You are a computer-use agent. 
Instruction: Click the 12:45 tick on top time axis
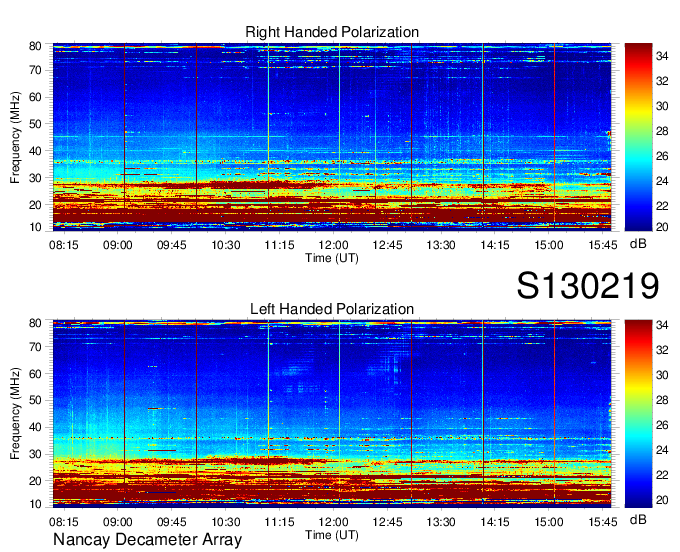tap(387, 245)
